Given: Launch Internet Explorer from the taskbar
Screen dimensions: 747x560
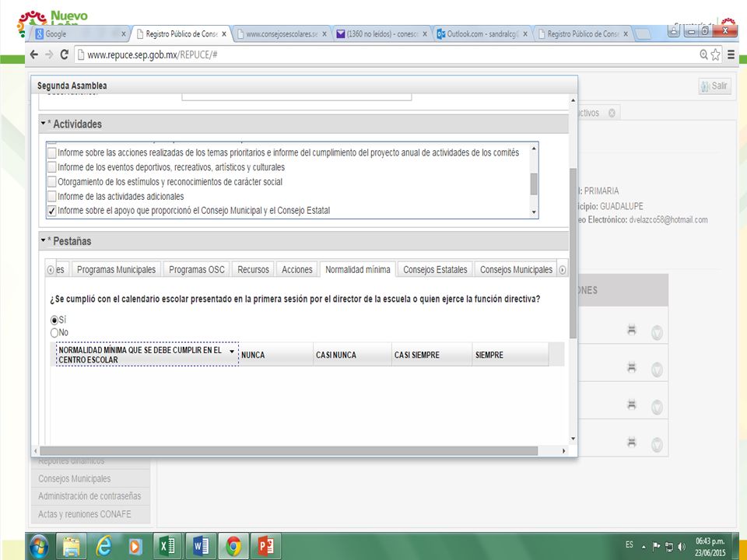Looking at the screenshot, I should tap(103, 546).
